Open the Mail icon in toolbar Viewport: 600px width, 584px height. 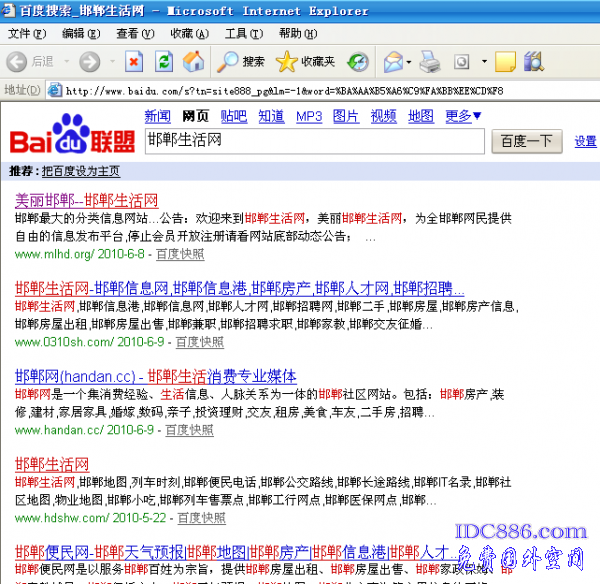tap(393, 62)
